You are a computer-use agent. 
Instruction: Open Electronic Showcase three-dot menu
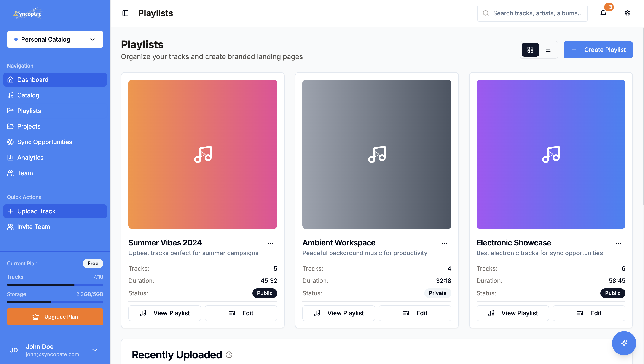[618, 243]
